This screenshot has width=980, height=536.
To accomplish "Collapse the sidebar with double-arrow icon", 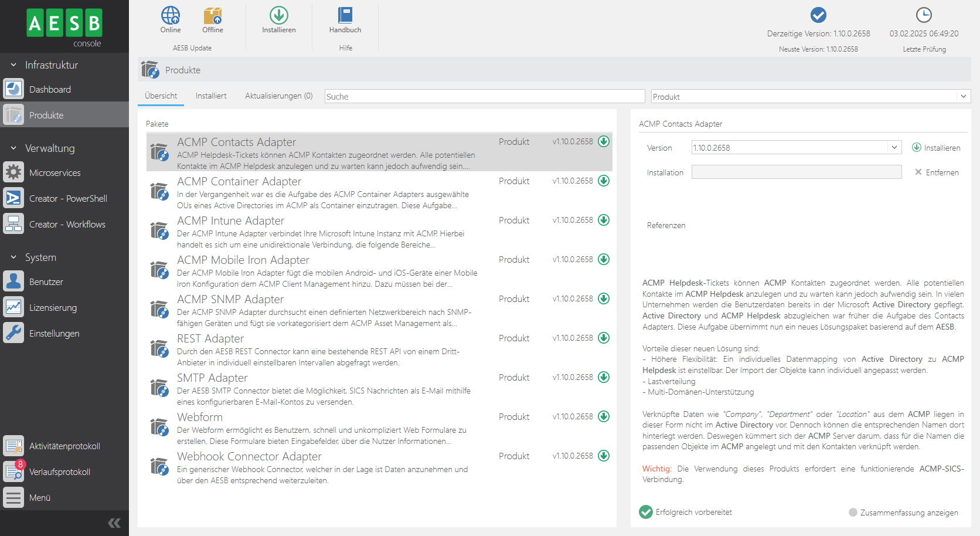I will click(x=114, y=523).
